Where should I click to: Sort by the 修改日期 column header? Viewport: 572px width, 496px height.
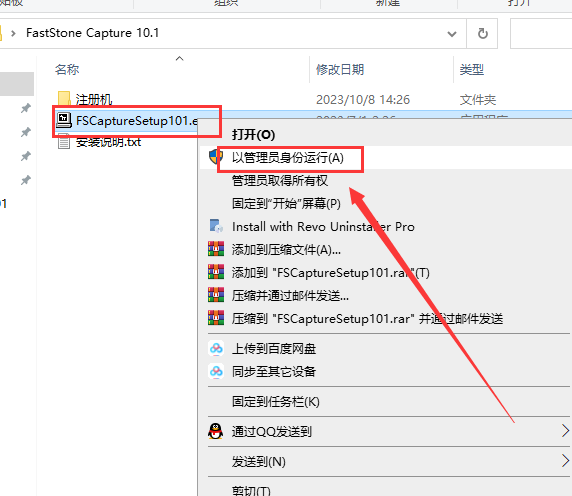tap(340, 69)
